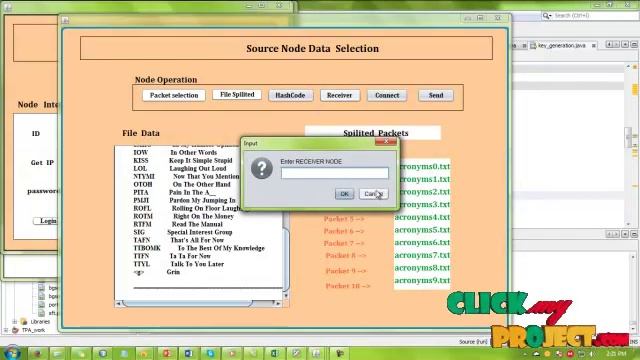Image resolution: width=640 pixels, height=360 pixels.
Task: Confirm the Input dialog with OK
Action: pyautogui.click(x=344, y=194)
